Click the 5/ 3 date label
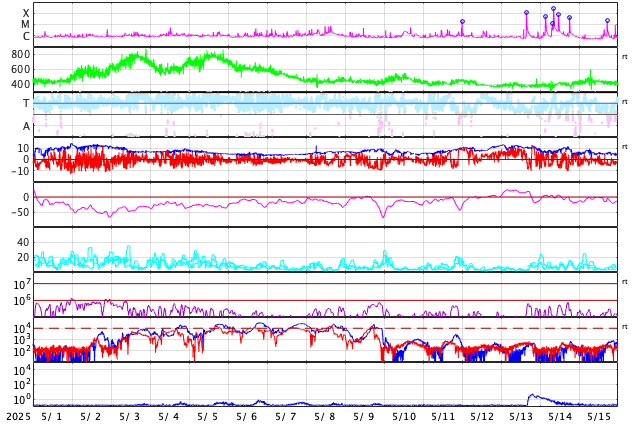 (x=130, y=417)
